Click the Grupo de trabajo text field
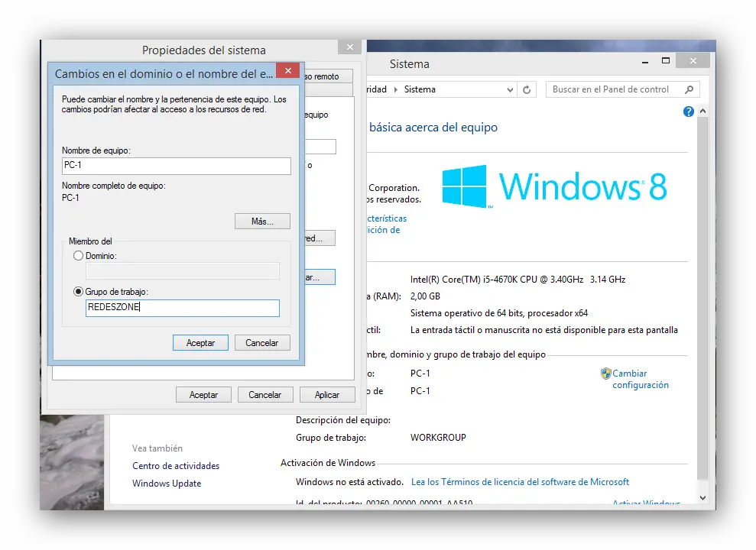The height and width of the screenshot is (550, 756). tap(183, 309)
